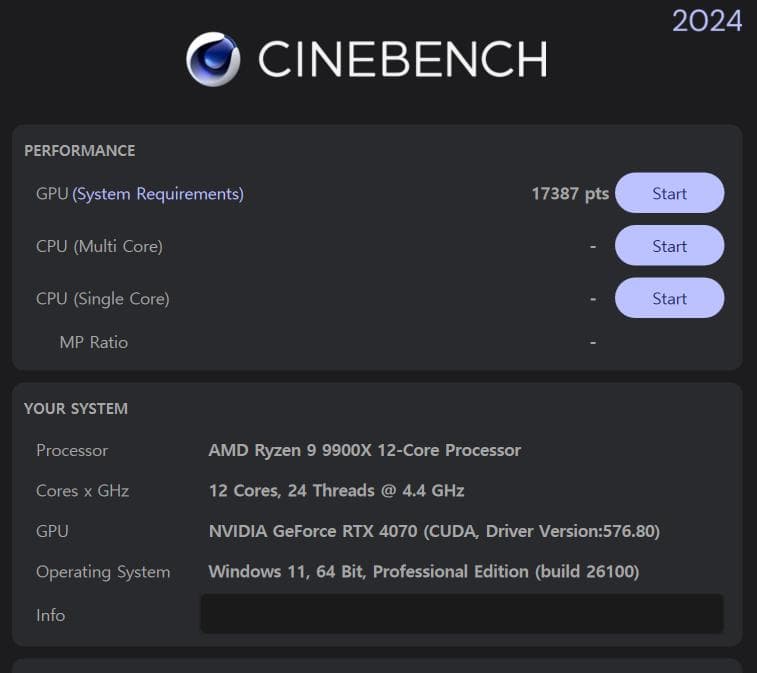757x673 pixels.
Task: Click the 12 Cores, 24 Threads value
Action: click(x=336, y=491)
